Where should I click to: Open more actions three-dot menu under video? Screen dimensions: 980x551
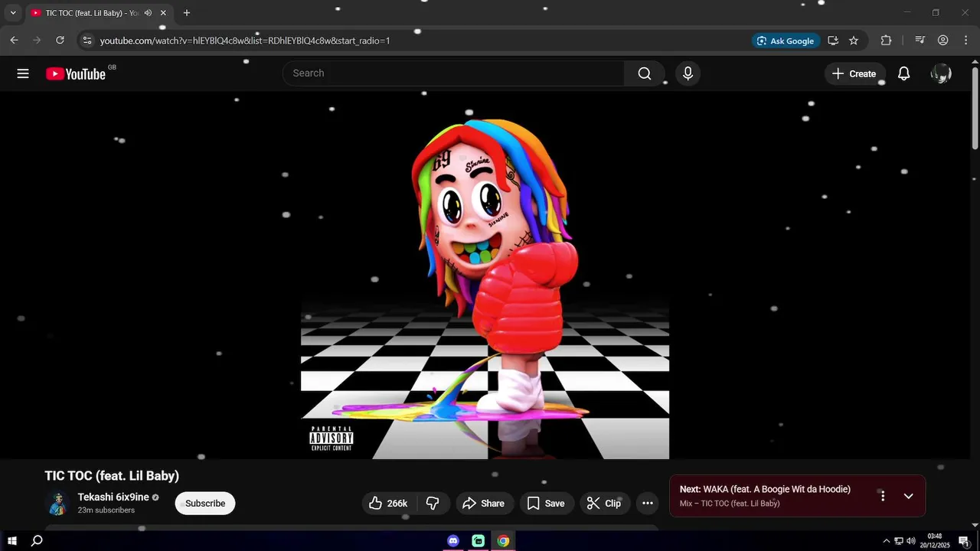(648, 503)
